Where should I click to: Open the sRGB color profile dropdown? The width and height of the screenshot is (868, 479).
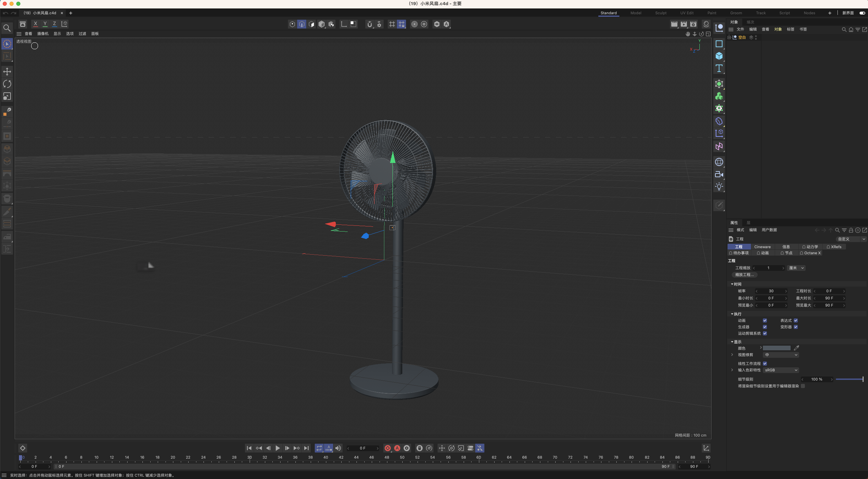(781, 370)
